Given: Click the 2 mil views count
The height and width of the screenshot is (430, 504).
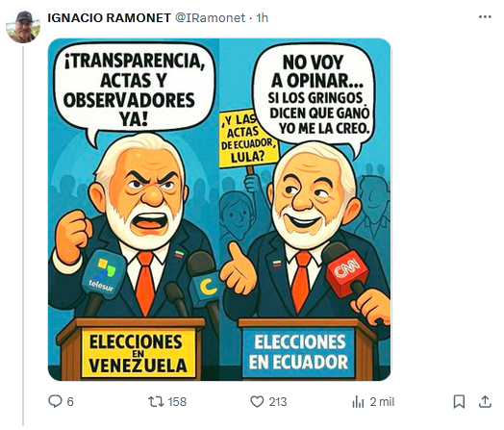Looking at the screenshot, I should 382,402.
